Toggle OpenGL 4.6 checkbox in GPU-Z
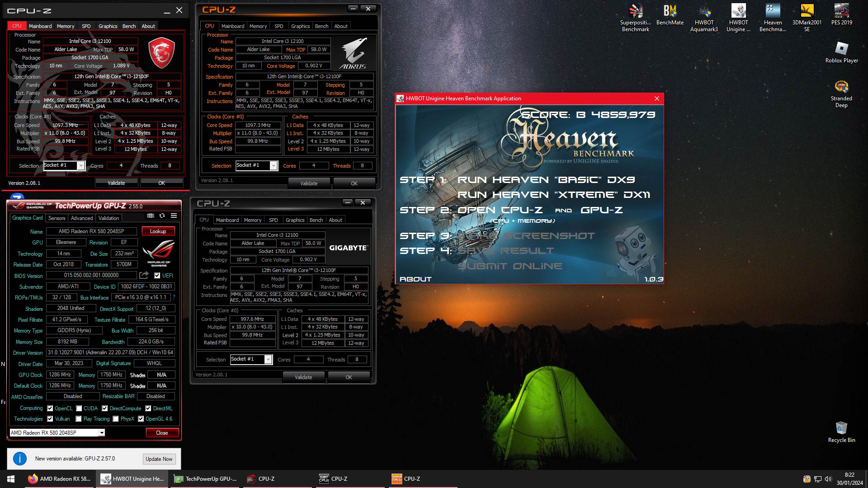 [x=141, y=419]
